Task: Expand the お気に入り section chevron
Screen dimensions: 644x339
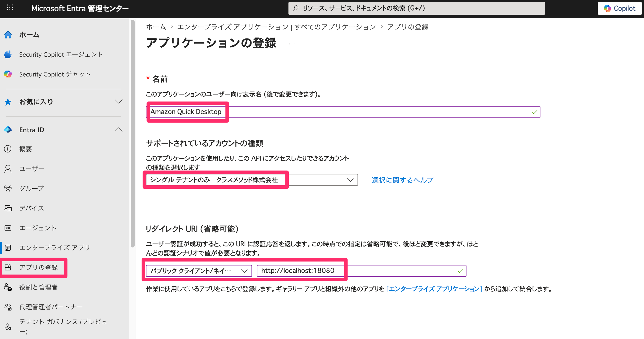Action: tap(119, 101)
